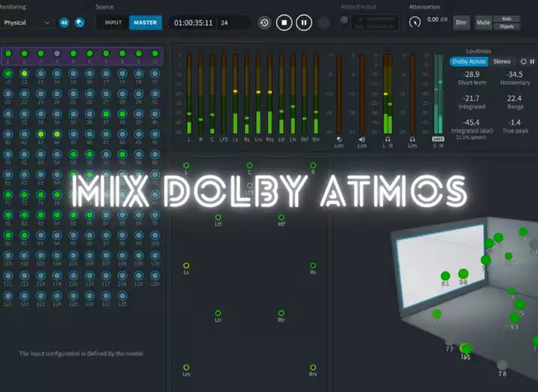Select object input 12
Viewport: 538px width, 392px height.
pyautogui.click(x=25, y=73)
